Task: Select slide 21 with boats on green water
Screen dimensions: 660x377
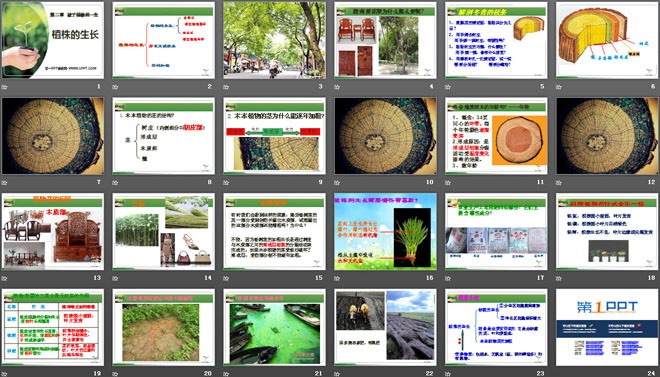Action: point(274,327)
